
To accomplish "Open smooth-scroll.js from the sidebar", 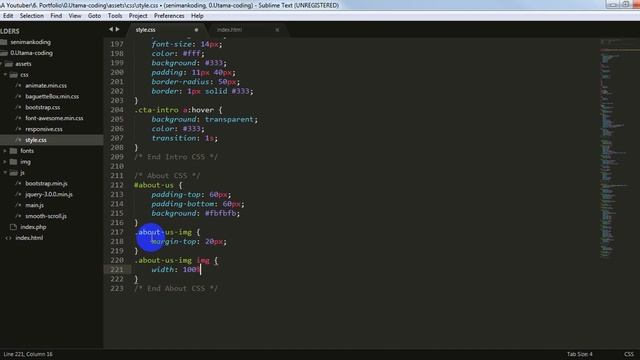I will (x=46, y=216).
